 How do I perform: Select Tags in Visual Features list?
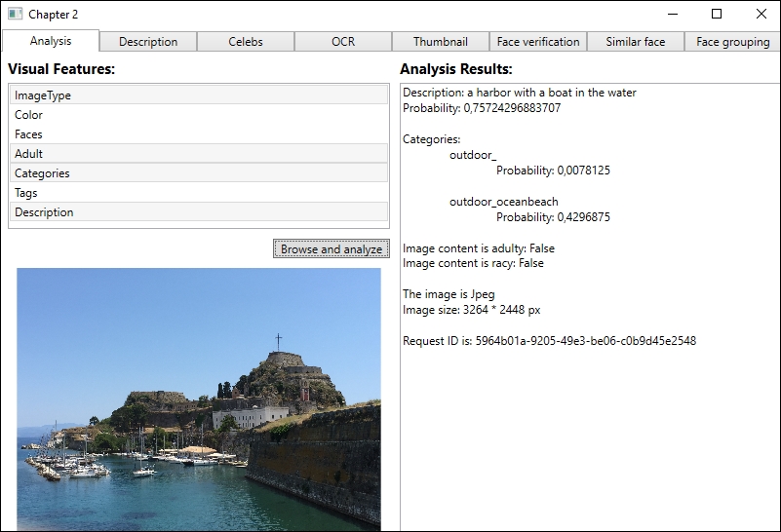(x=199, y=193)
